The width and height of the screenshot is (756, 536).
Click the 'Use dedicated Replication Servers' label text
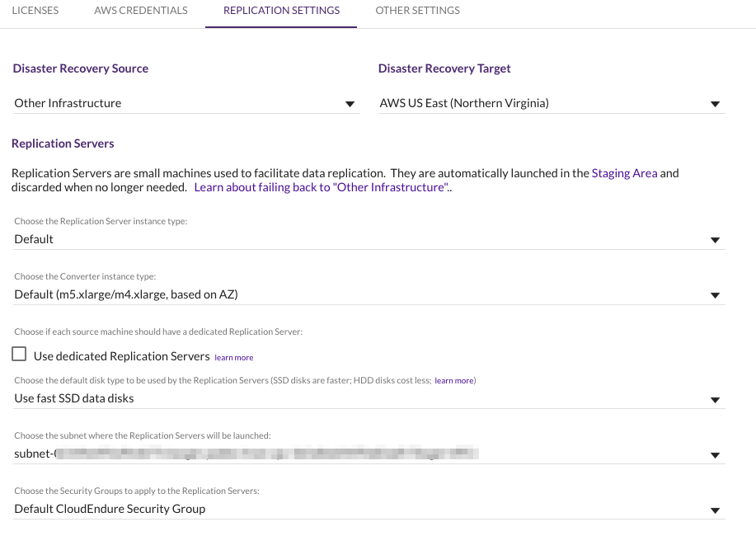(x=121, y=356)
